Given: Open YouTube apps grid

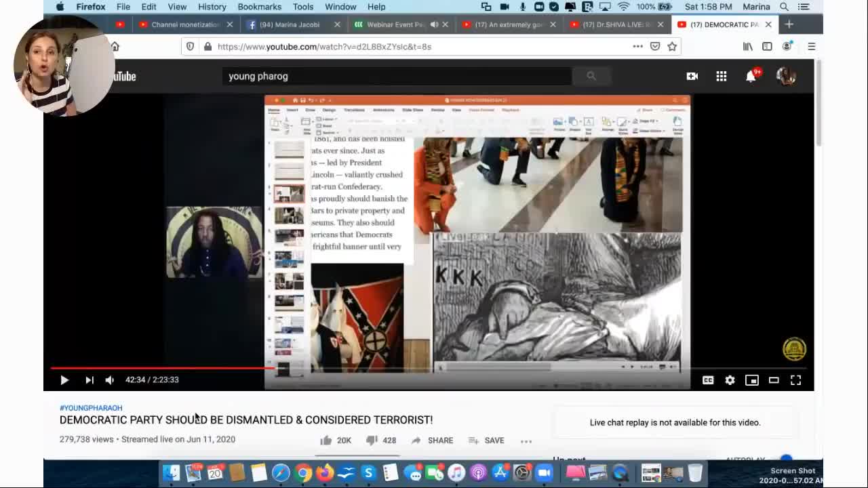Looking at the screenshot, I should (722, 77).
